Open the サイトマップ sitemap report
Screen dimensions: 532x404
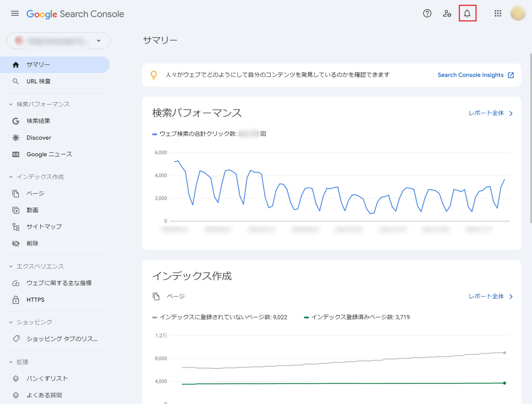pyautogui.click(x=44, y=227)
